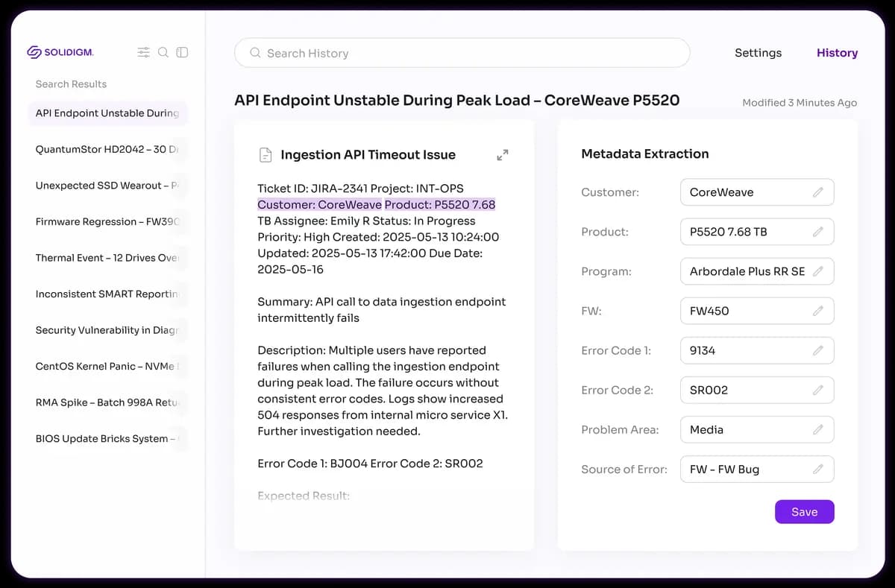
Task: Open Firmware Regression FW390 result
Action: (109, 221)
